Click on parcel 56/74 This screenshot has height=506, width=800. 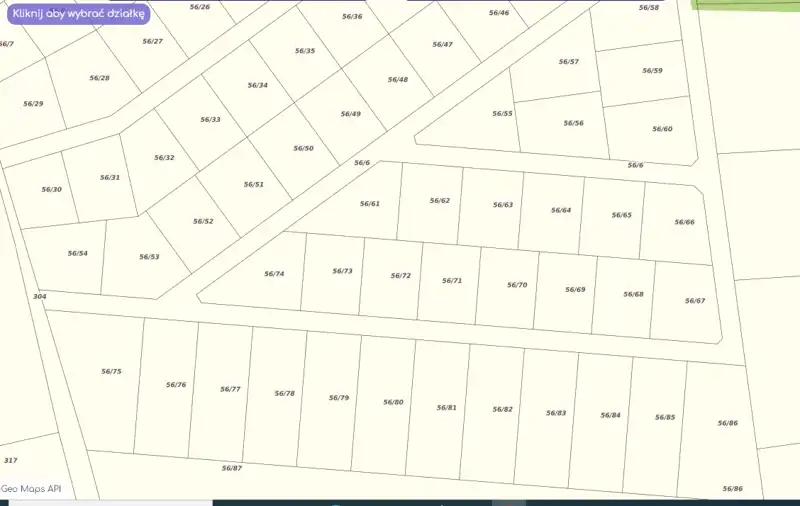click(x=273, y=273)
